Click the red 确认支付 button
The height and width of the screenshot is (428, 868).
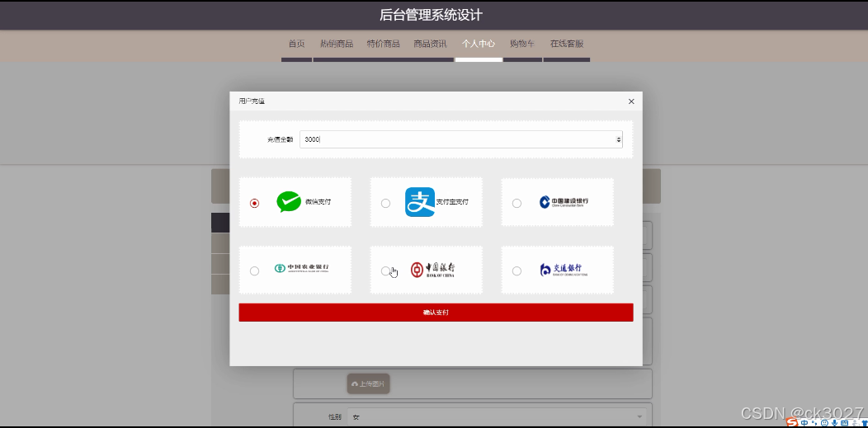(436, 313)
